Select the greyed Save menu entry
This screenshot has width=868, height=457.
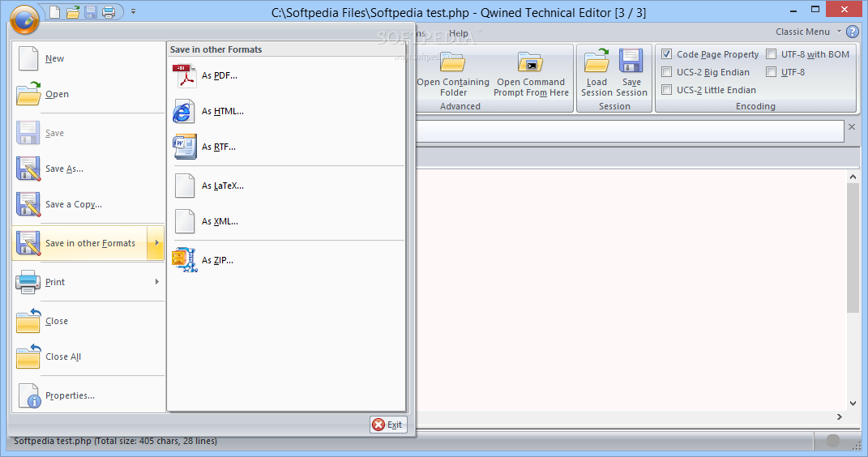(x=88, y=133)
